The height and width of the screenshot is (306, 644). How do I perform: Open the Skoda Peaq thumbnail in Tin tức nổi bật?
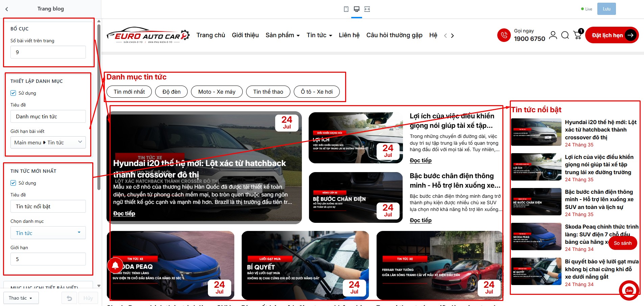[536, 237]
